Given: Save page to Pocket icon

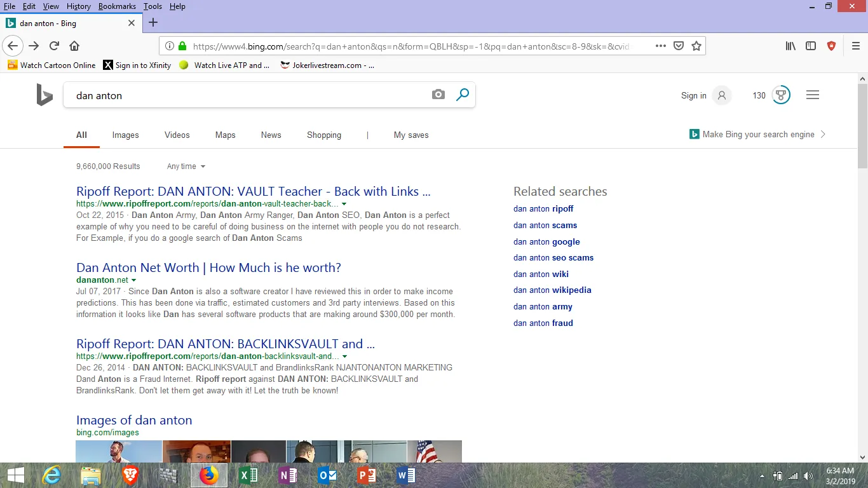Looking at the screenshot, I should (x=679, y=46).
